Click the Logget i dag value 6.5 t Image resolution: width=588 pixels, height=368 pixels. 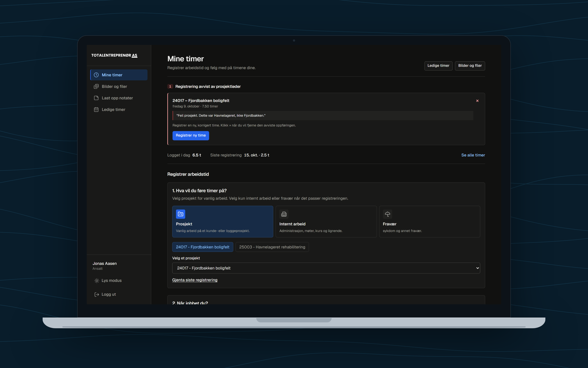point(197,155)
